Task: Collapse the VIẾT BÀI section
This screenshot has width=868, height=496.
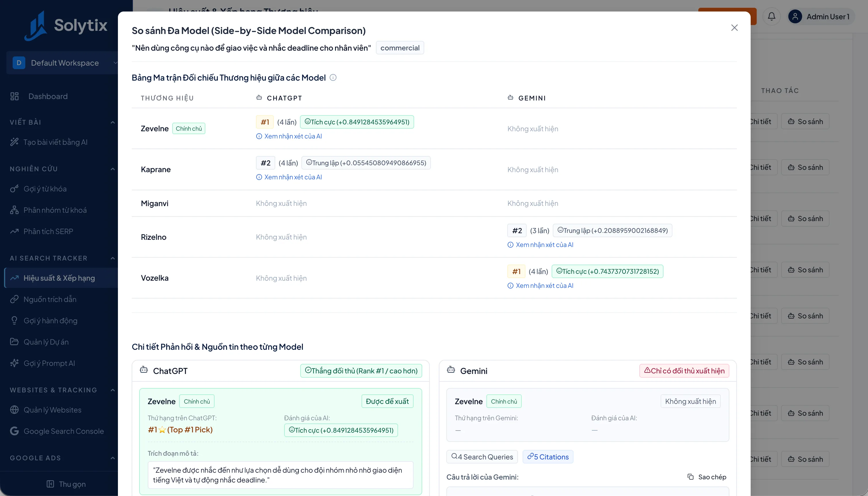Action: tap(113, 122)
